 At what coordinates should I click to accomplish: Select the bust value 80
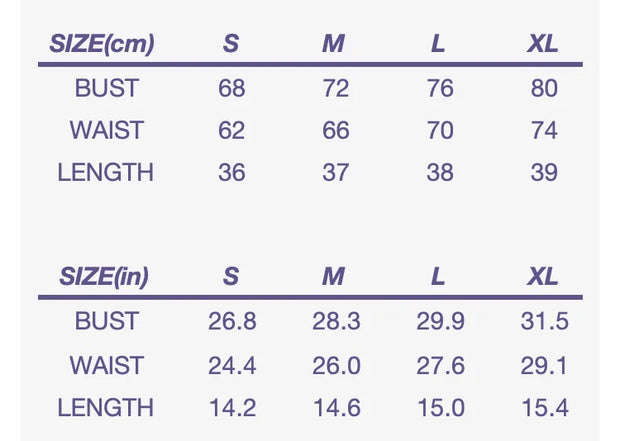click(544, 88)
